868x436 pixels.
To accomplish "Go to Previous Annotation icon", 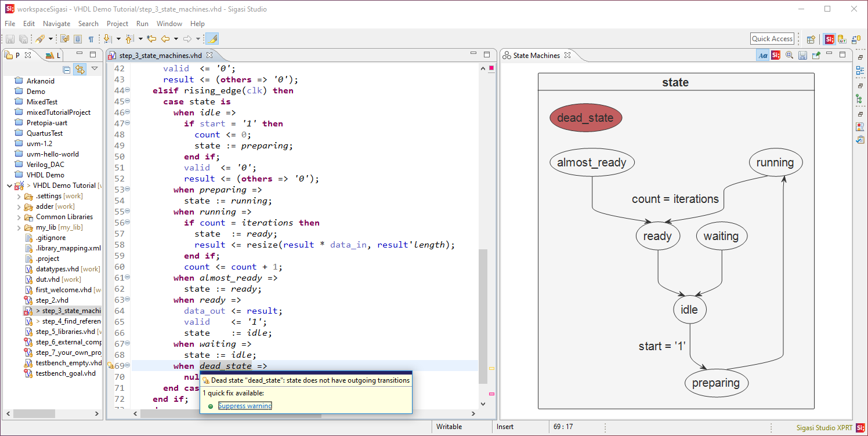I will (129, 39).
